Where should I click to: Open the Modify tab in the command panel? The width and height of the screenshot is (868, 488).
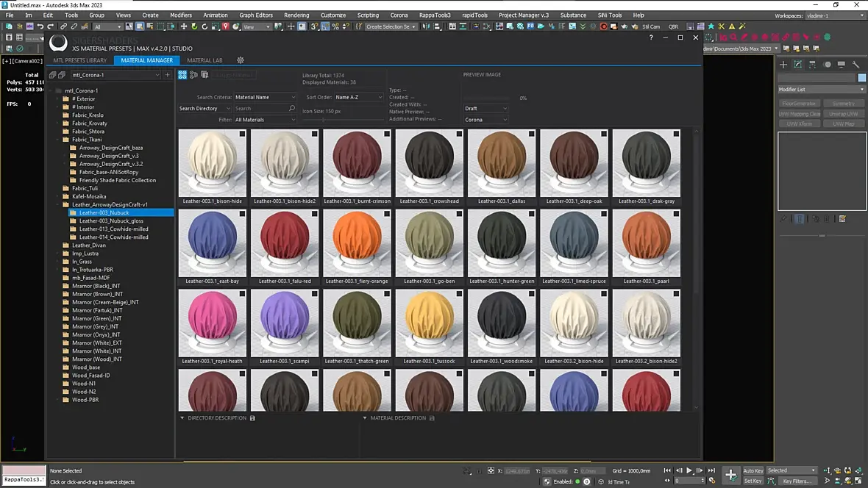[797, 65]
